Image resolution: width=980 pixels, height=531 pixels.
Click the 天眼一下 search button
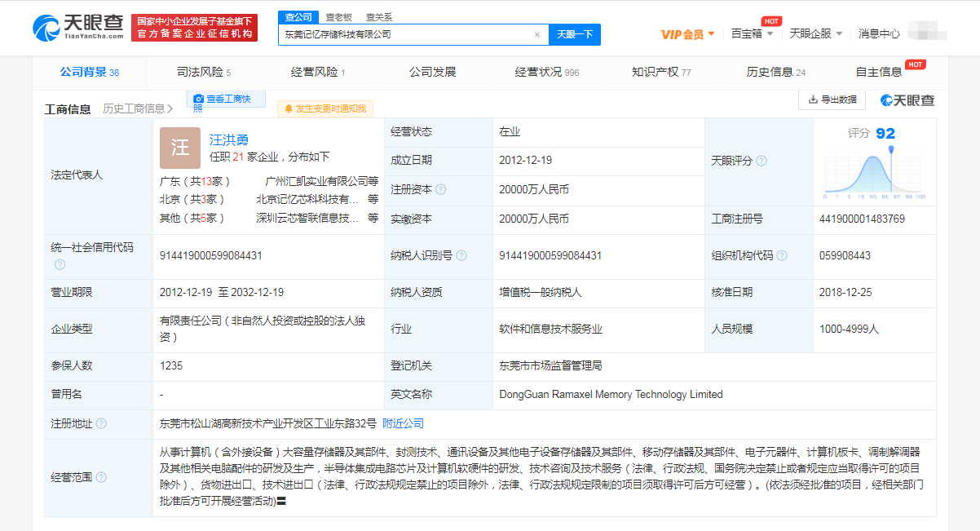[575, 34]
